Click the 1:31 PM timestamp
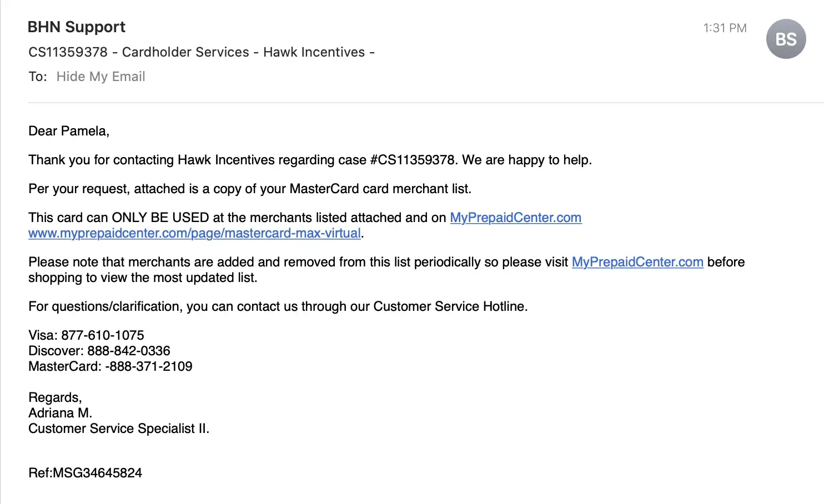The image size is (824, 504). point(725,28)
